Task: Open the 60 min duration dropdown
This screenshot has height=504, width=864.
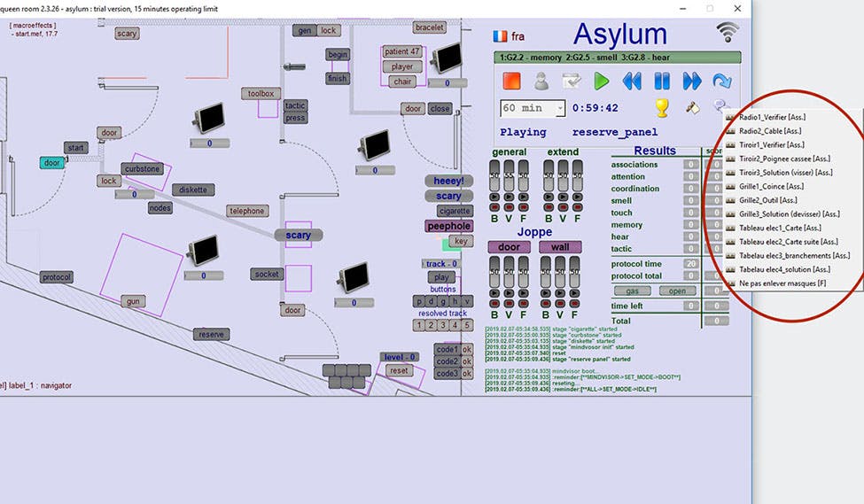Action: click(559, 109)
